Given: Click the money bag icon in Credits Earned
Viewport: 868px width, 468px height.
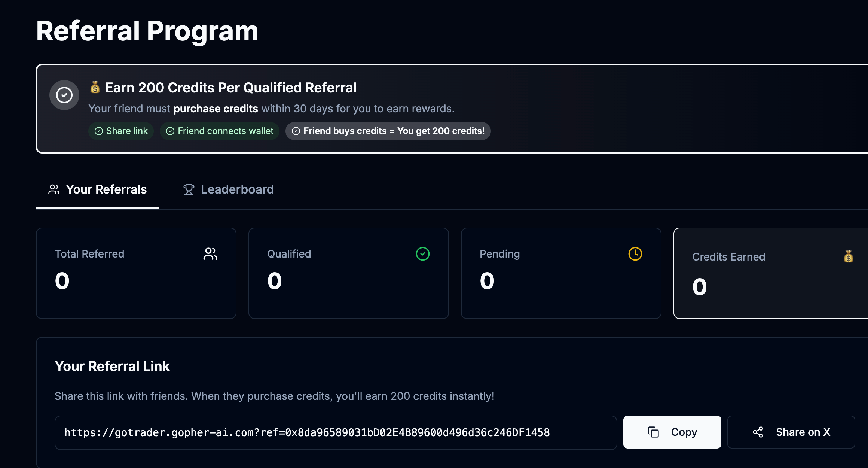Looking at the screenshot, I should [849, 257].
